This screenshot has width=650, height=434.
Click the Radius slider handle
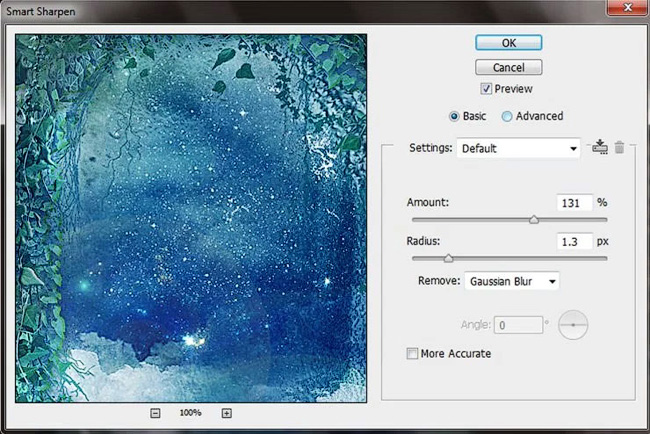[x=448, y=258]
